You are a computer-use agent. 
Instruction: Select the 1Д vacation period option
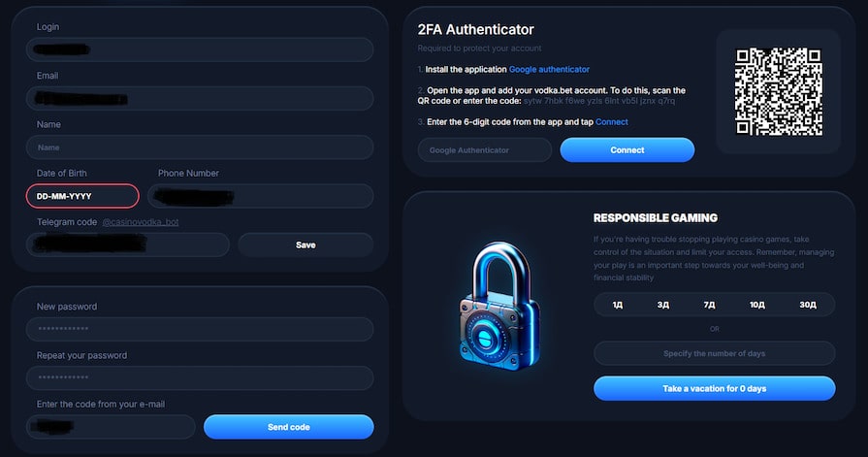click(x=618, y=305)
